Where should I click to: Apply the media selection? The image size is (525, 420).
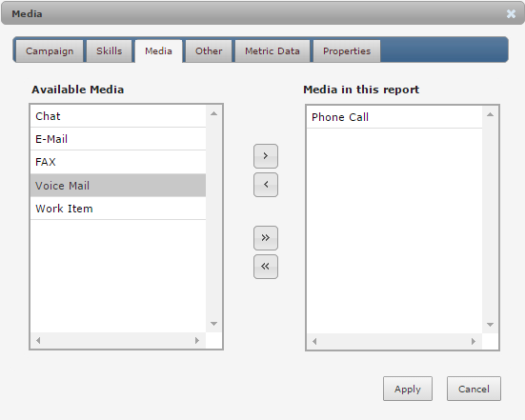click(408, 389)
